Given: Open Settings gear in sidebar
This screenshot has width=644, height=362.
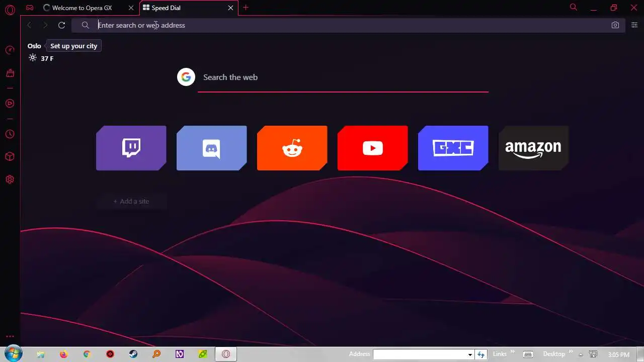Looking at the screenshot, I should tap(10, 179).
